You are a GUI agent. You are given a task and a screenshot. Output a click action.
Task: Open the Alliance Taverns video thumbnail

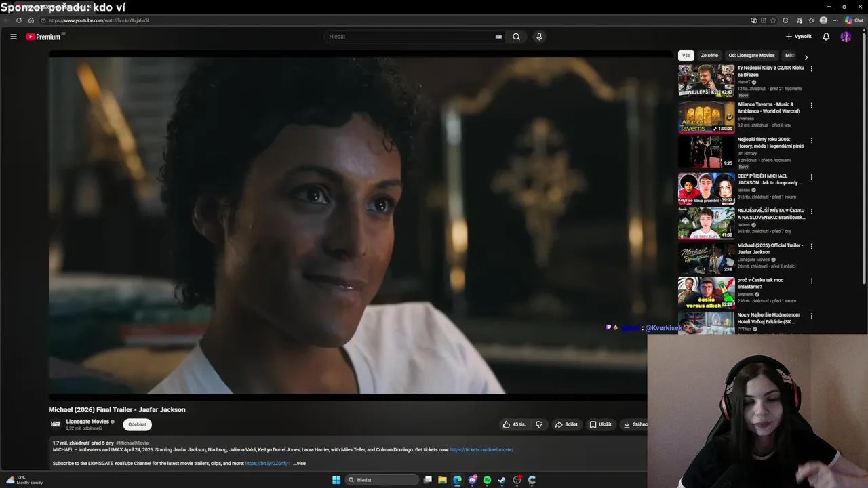[x=706, y=117]
